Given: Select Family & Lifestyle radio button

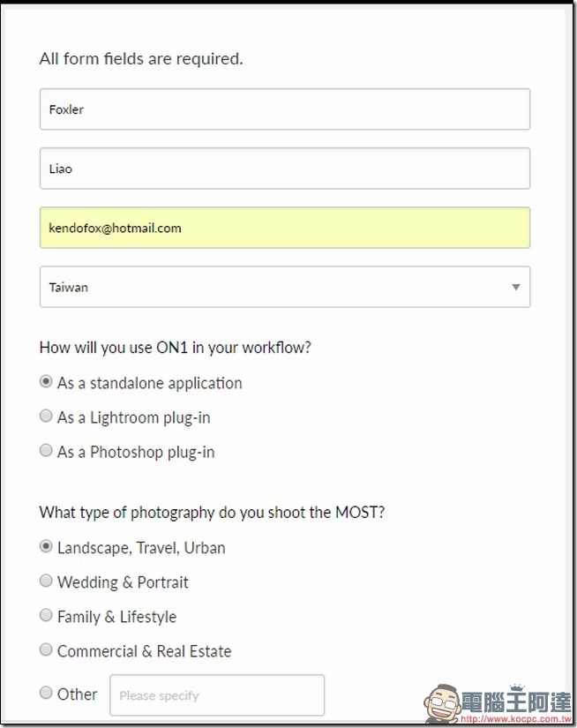Looking at the screenshot, I should click(46, 615).
